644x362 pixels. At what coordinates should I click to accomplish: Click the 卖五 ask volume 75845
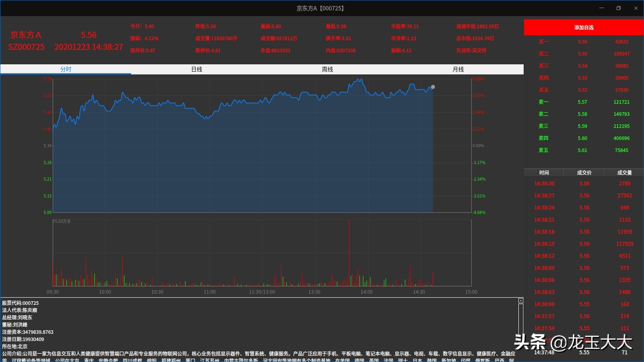(621, 150)
